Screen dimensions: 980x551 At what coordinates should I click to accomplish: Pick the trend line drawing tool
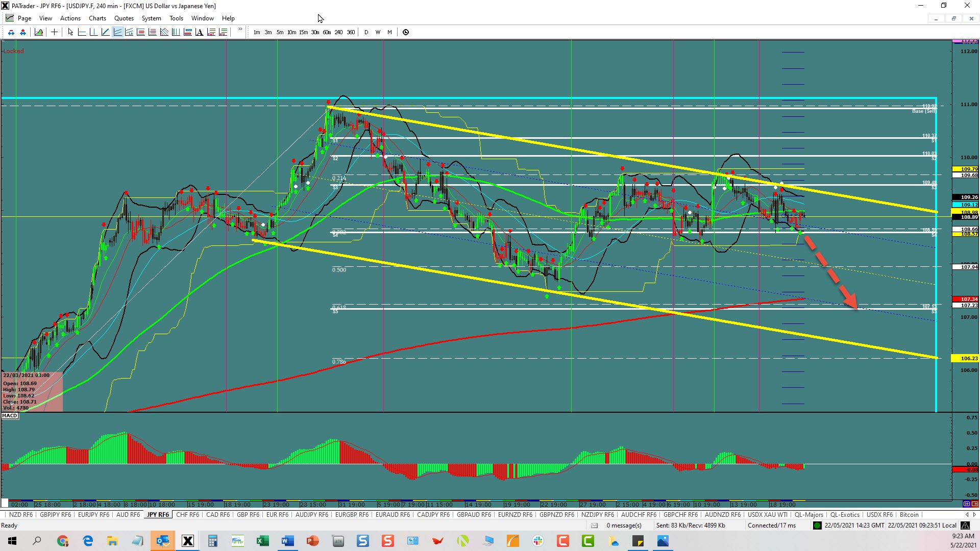click(x=105, y=32)
